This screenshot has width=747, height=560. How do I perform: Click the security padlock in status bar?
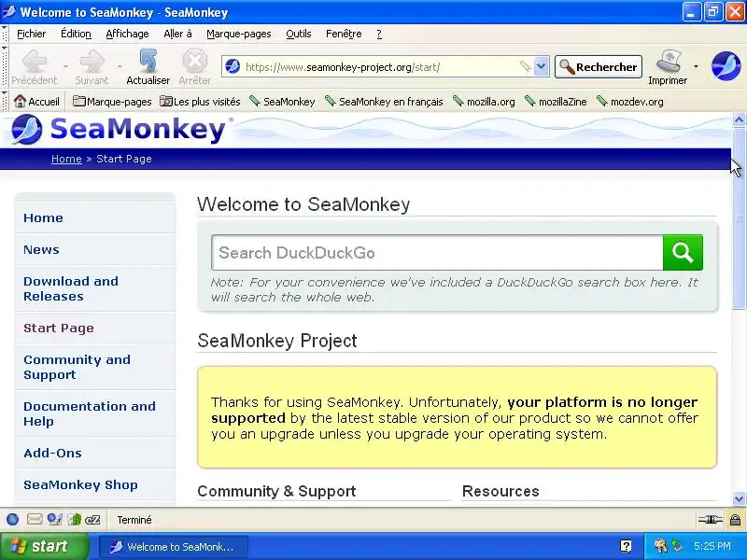735,520
